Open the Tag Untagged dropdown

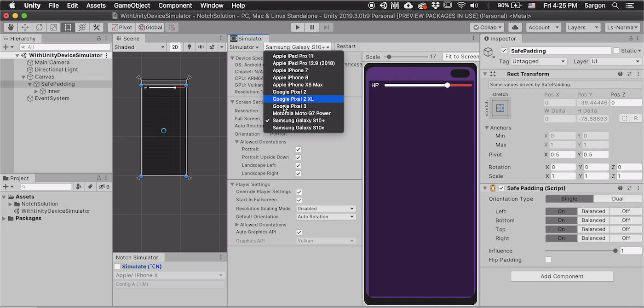539,61
